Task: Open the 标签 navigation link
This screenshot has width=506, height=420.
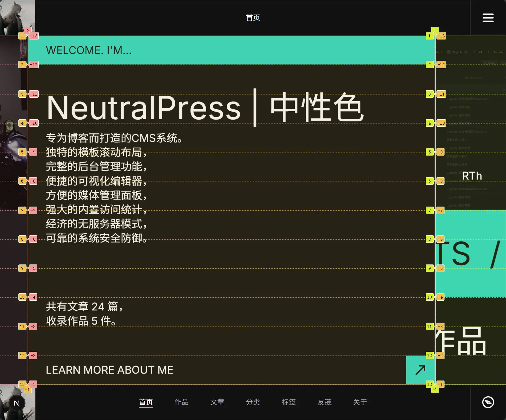Action: click(x=289, y=402)
